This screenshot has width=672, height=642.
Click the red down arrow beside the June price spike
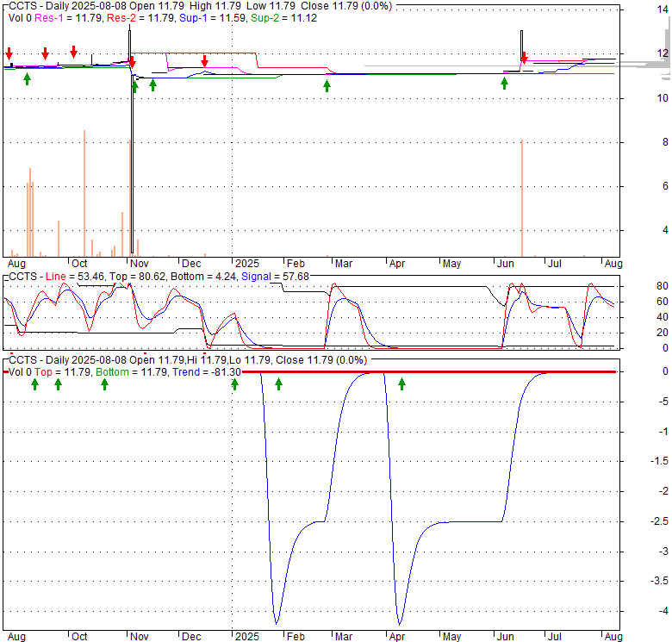(x=524, y=58)
